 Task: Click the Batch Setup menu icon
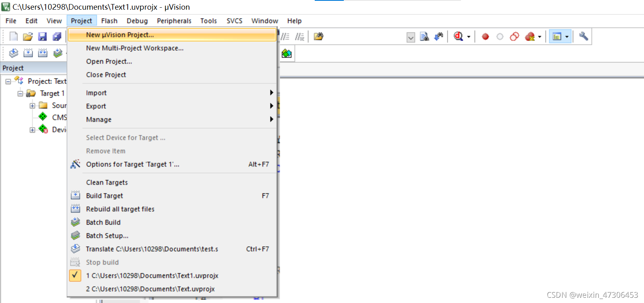point(76,235)
